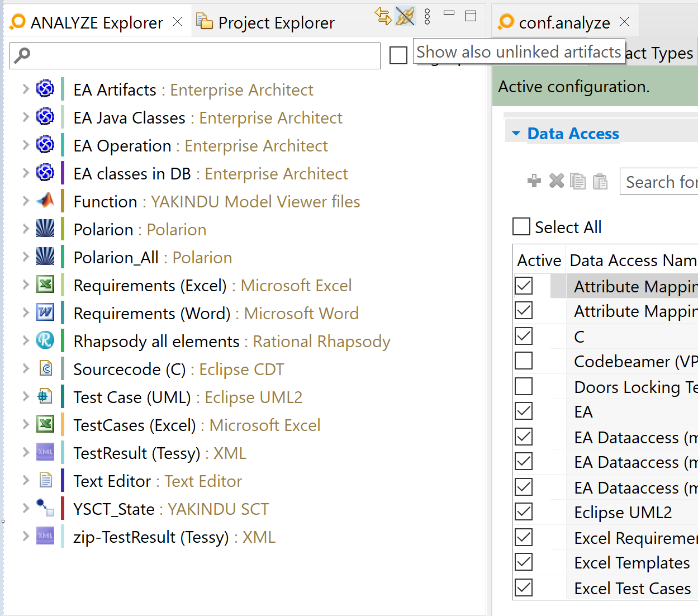Expand the TestCases (Excel) tree node
Viewport: 698px width, 616px height.
pos(25,424)
